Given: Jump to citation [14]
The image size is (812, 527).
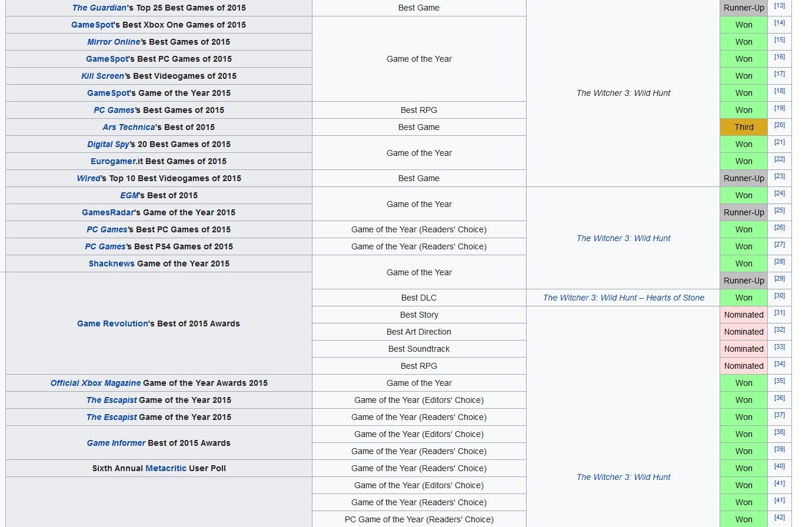Looking at the screenshot, I should [x=780, y=23].
